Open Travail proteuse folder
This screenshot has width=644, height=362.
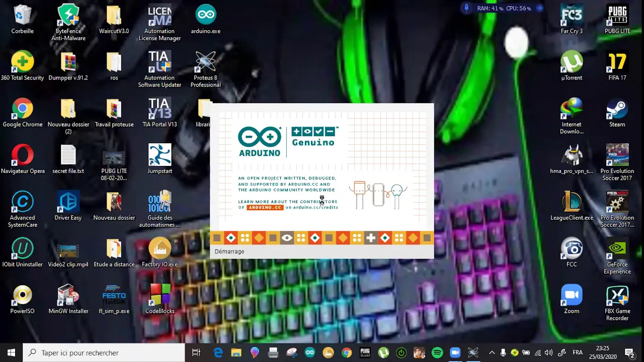(114, 113)
